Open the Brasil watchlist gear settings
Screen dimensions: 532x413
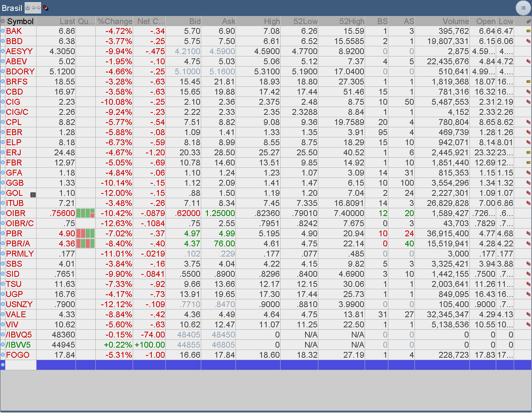[x=28, y=8]
